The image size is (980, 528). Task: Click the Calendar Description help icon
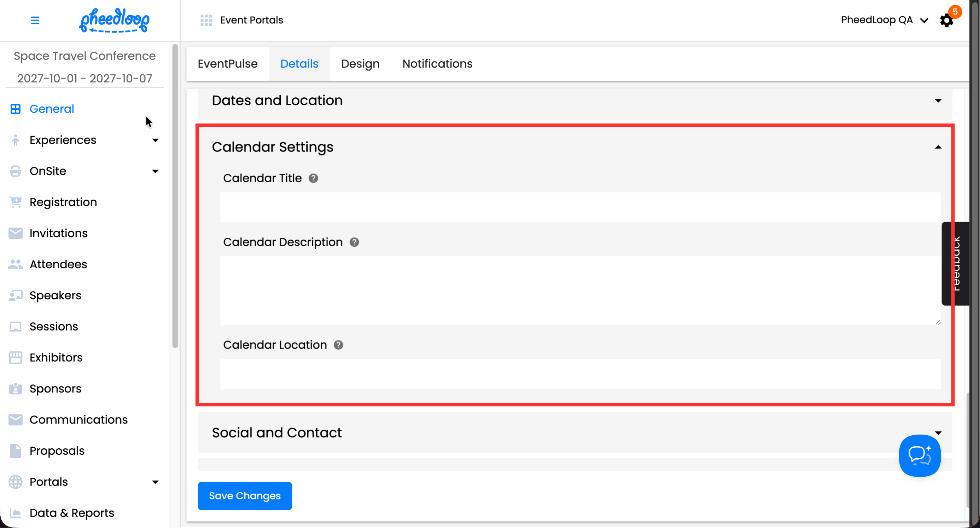(354, 242)
